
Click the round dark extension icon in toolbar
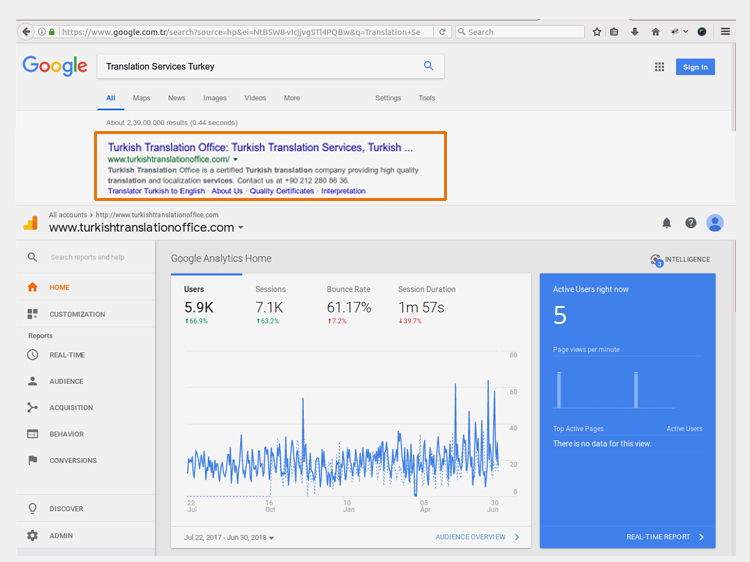tap(702, 32)
